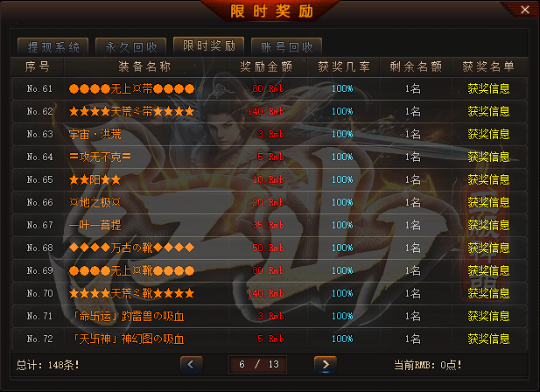Click the 奖励金额 column header

tap(266, 66)
